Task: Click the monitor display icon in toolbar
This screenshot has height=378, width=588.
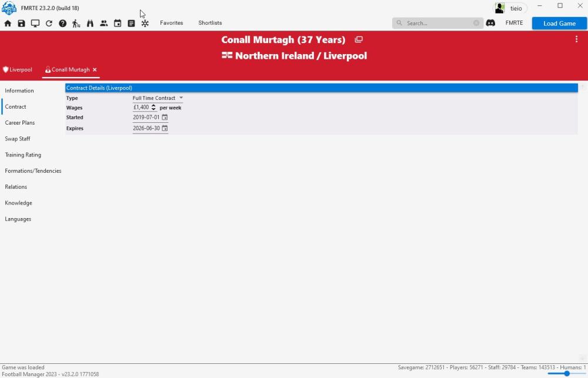Action: click(35, 24)
